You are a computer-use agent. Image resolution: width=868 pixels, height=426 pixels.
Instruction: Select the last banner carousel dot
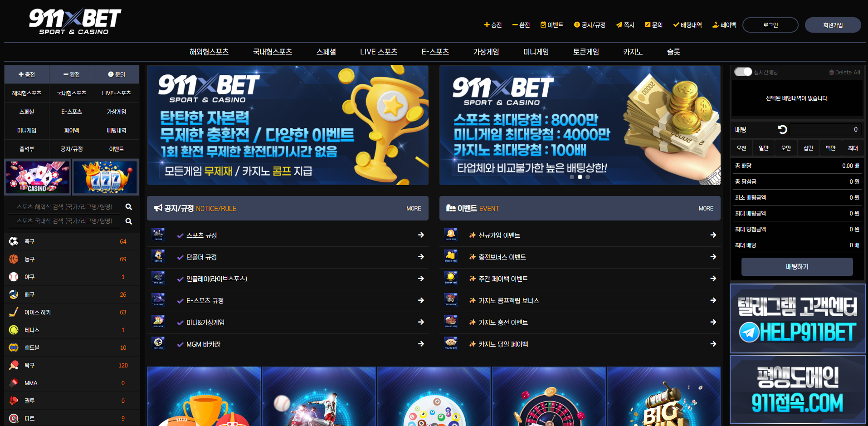point(588,177)
